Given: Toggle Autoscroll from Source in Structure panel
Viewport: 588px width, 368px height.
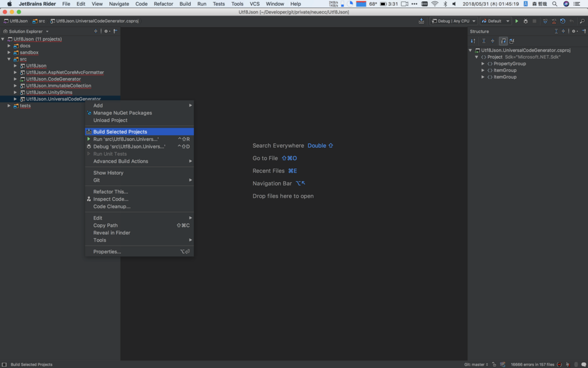Looking at the screenshot, I should pyautogui.click(x=512, y=41).
